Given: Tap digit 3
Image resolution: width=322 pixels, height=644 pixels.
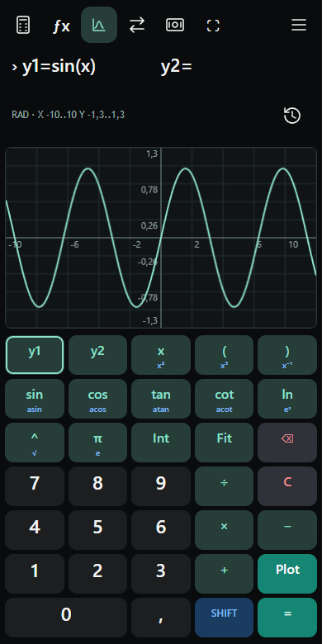Looking at the screenshot, I should (161, 574).
